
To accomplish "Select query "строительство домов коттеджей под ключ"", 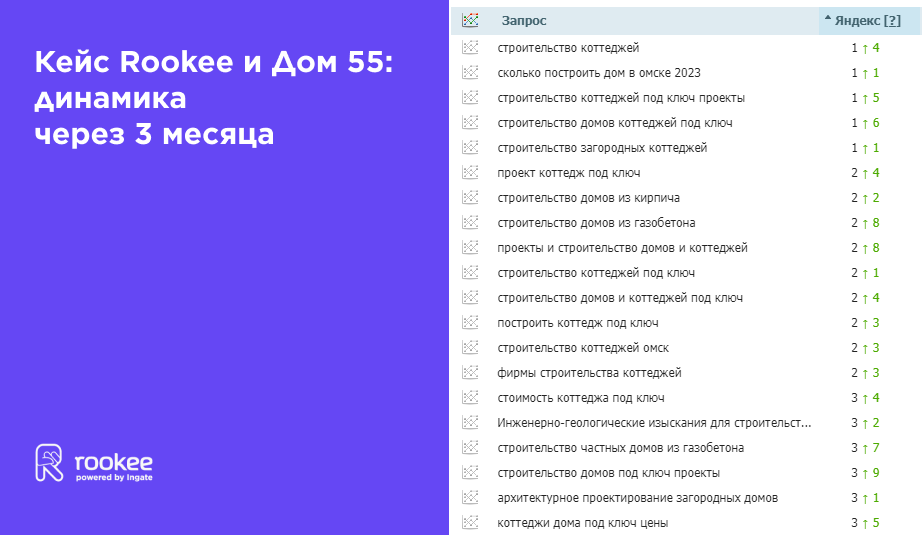I will (615, 123).
